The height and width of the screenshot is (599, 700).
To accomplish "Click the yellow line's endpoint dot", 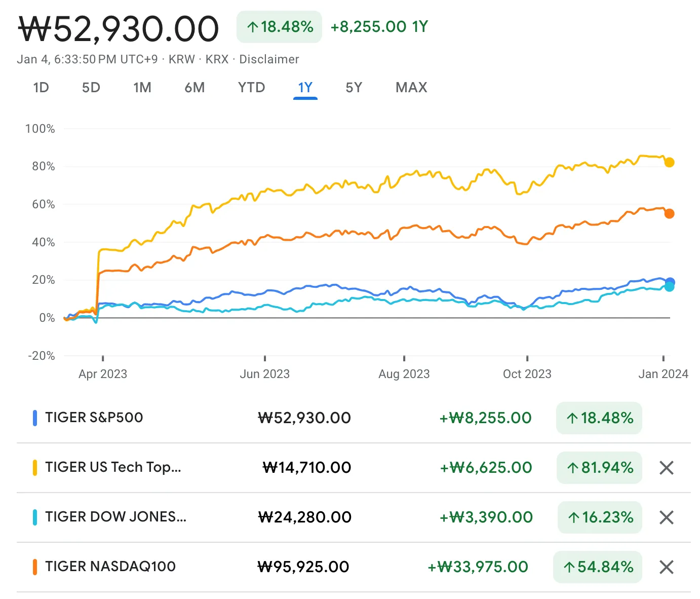I will click(x=670, y=162).
